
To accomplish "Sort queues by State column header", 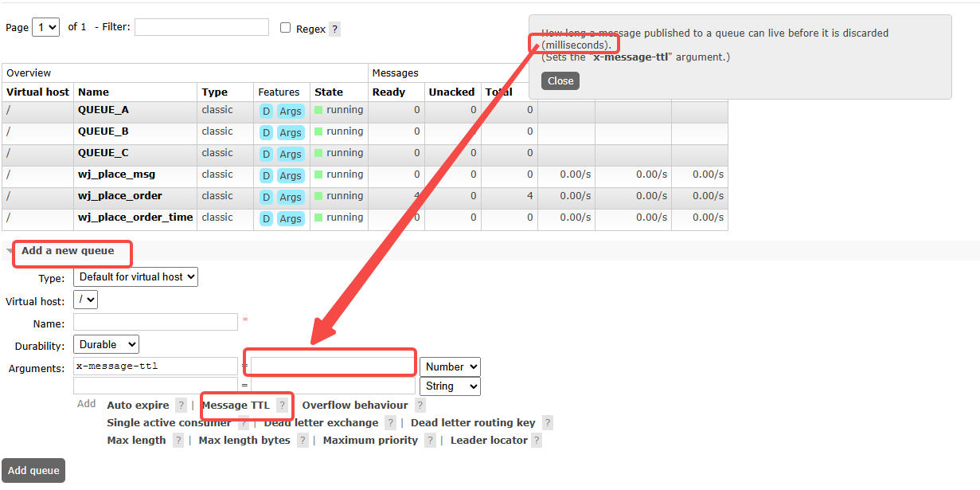I will (328, 92).
